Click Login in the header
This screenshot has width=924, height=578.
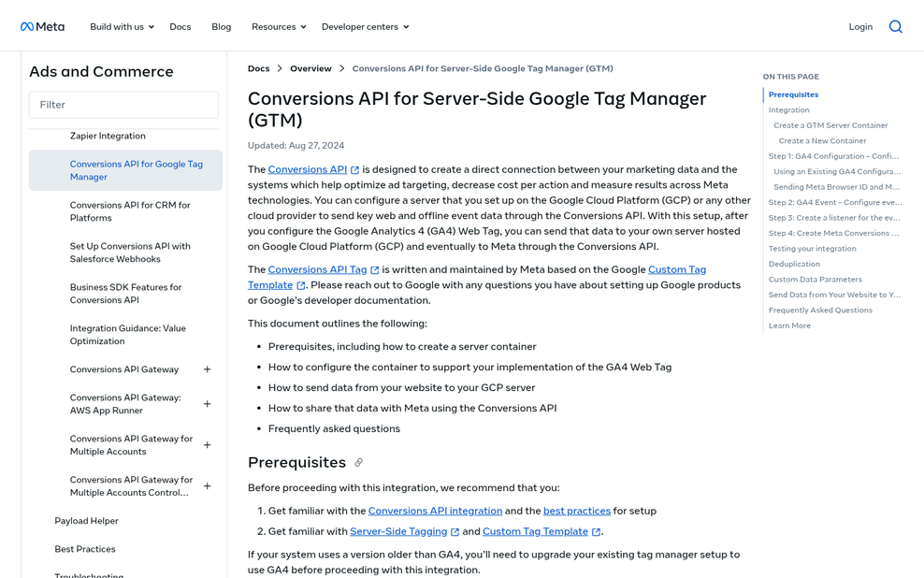point(860,26)
